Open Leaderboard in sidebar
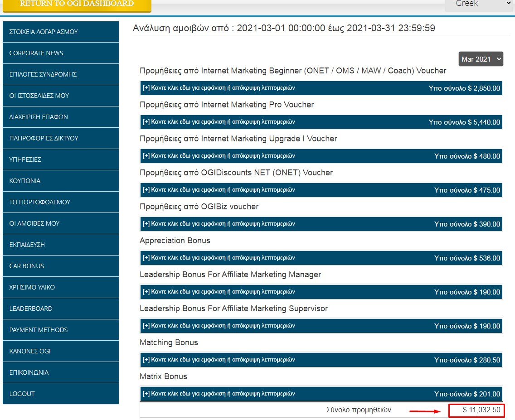Screen dimensions: 515x420 click(61, 309)
